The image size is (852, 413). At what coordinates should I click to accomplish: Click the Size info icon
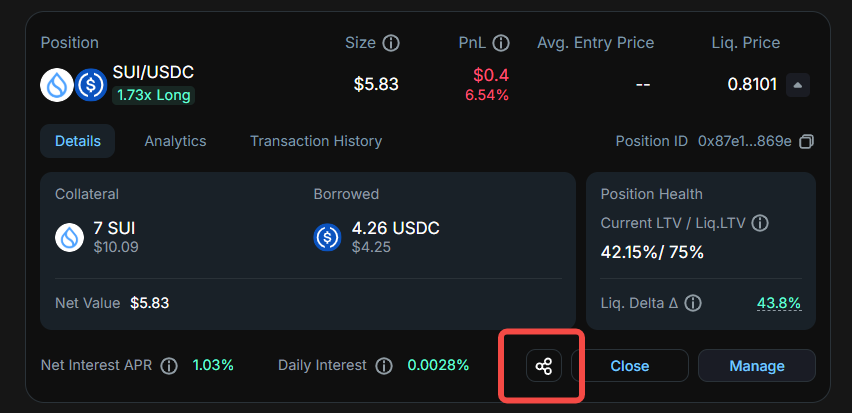pos(391,43)
